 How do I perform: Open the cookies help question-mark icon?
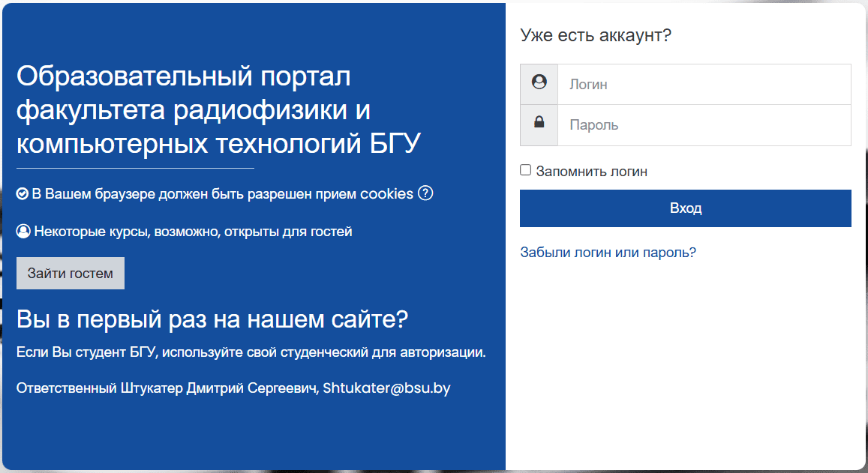tap(425, 193)
